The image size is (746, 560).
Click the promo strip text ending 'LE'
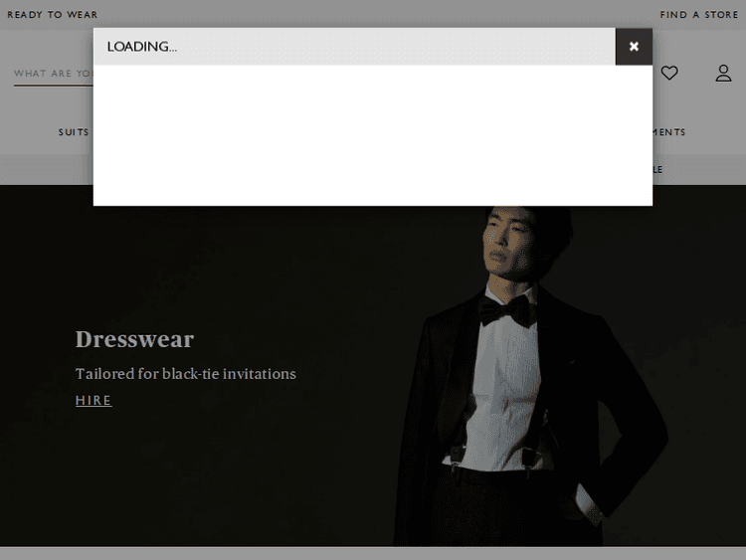point(657,170)
